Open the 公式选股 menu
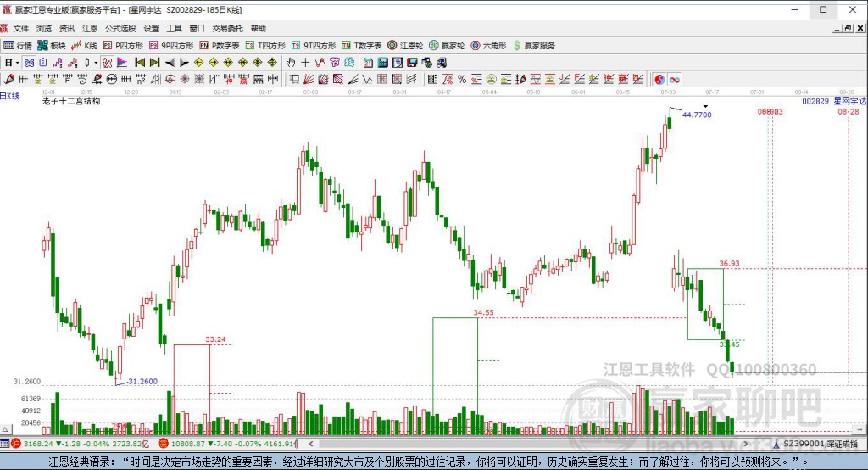Viewport: 868px width, 470px height. [x=120, y=28]
